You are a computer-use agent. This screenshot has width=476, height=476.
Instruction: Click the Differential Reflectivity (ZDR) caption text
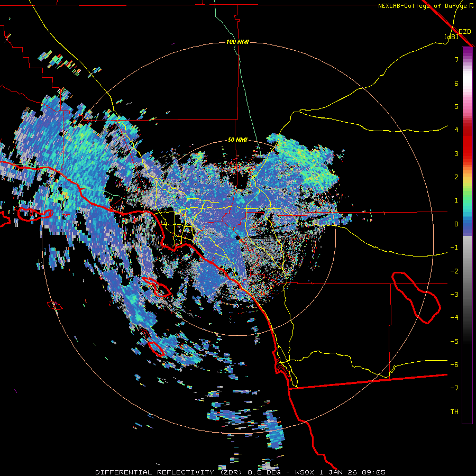click(x=169, y=472)
